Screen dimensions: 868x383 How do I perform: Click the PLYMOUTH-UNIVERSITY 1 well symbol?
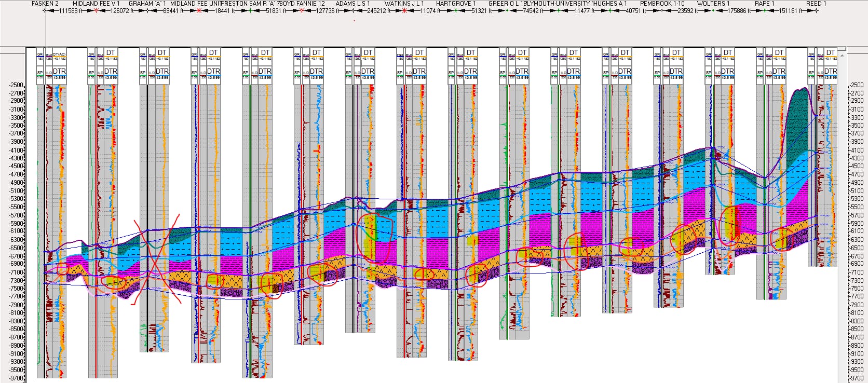click(x=559, y=10)
